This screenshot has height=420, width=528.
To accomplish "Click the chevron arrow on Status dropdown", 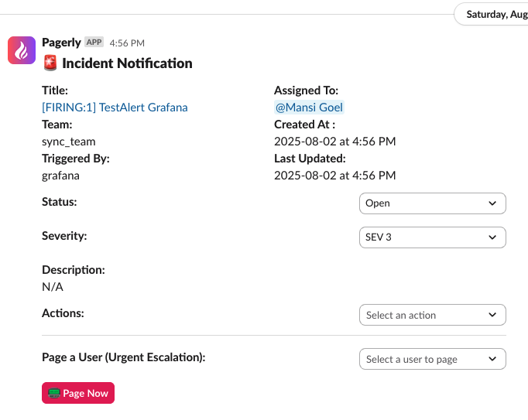I will 492,203.
